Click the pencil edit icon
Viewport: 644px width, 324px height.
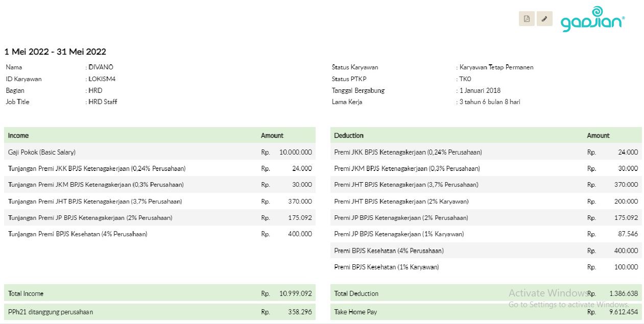click(544, 19)
